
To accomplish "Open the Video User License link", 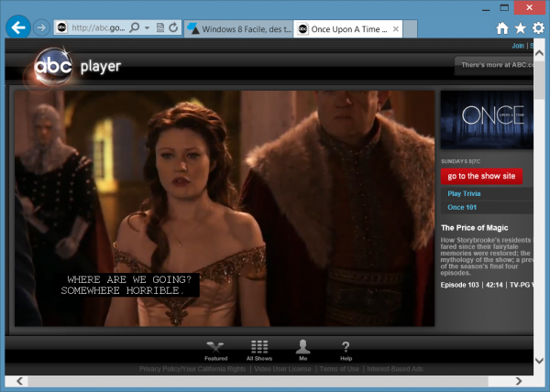I will (x=282, y=369).
